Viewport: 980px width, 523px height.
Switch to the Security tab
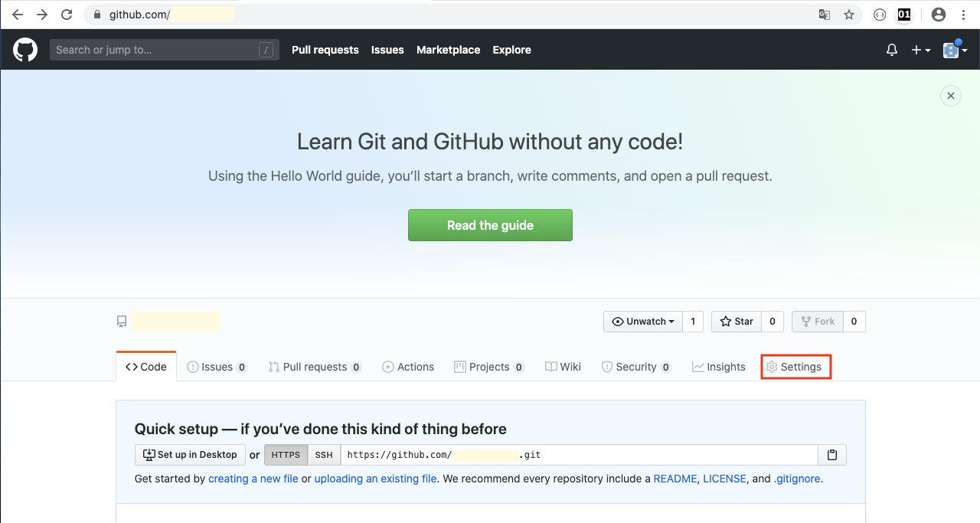point(636,367)
